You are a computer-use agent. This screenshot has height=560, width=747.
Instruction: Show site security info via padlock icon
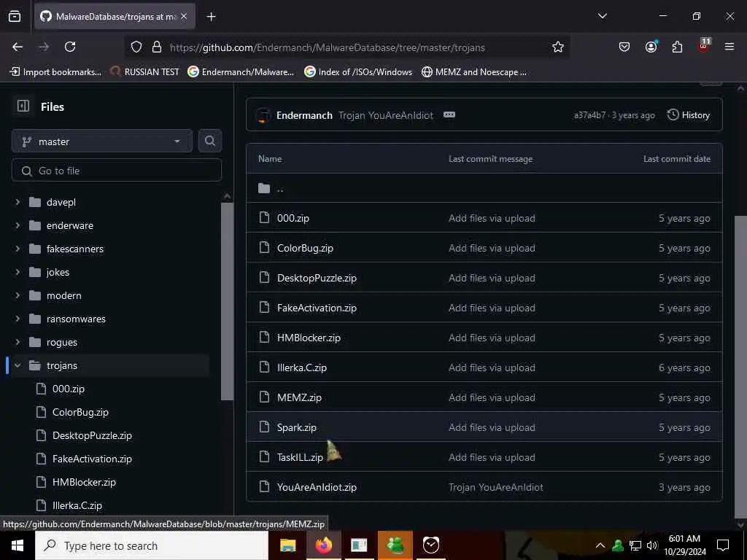click(x=157, y=47)
